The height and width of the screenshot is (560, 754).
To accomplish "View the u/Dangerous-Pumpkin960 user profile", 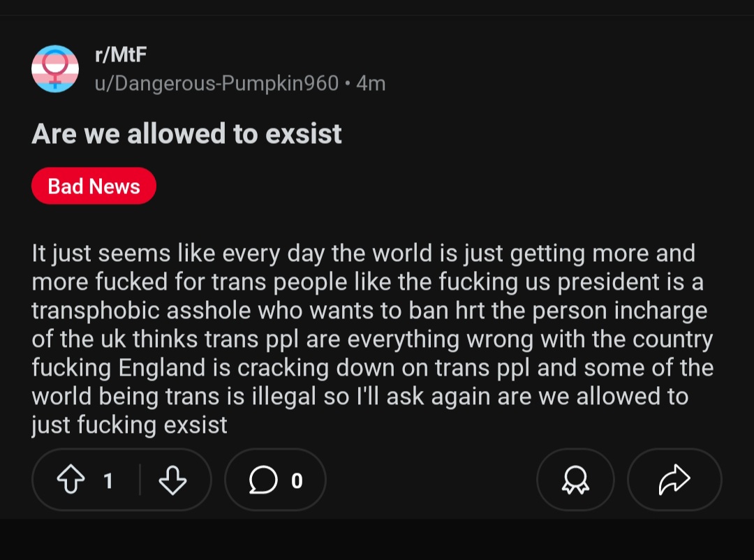I will 216,84.
